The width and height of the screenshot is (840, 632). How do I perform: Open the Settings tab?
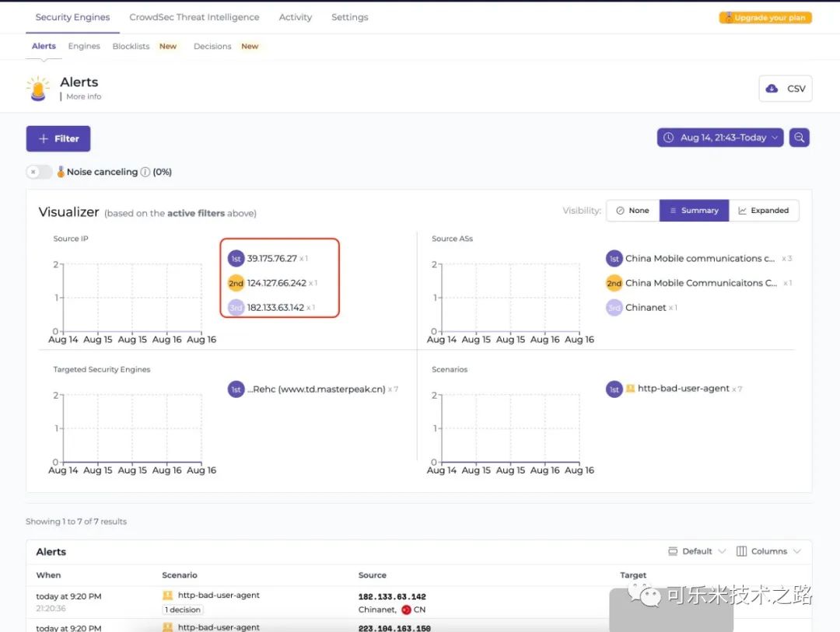pos(349,17)
